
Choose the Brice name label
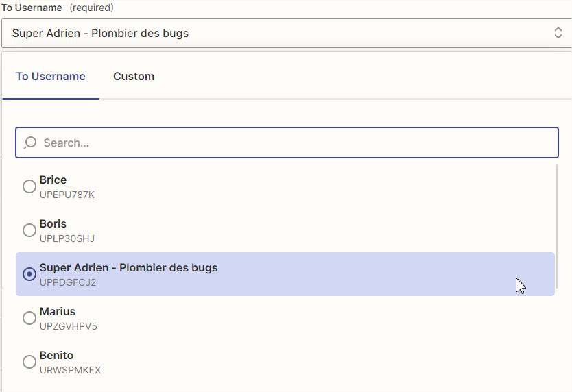(53, 180)
